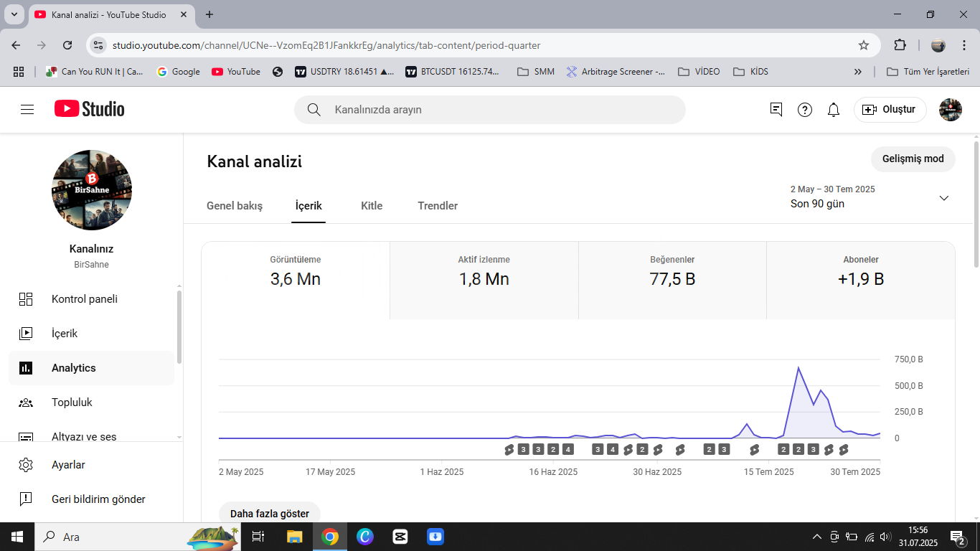Click the Kanalınızda arayın search field

tap(490, 110)
